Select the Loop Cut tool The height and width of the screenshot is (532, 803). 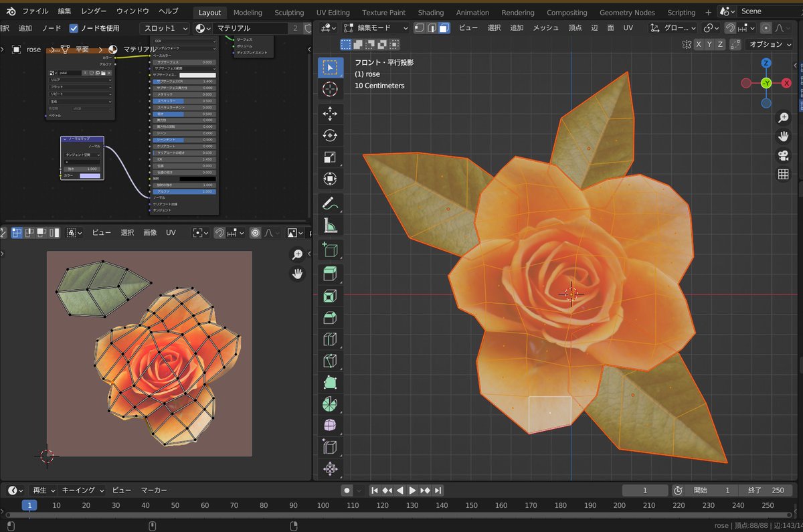tap(330, 339)
